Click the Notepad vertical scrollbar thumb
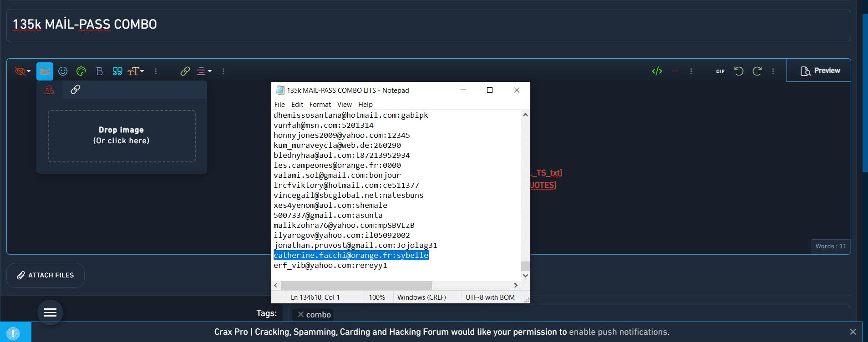 (x=525, y=266)
